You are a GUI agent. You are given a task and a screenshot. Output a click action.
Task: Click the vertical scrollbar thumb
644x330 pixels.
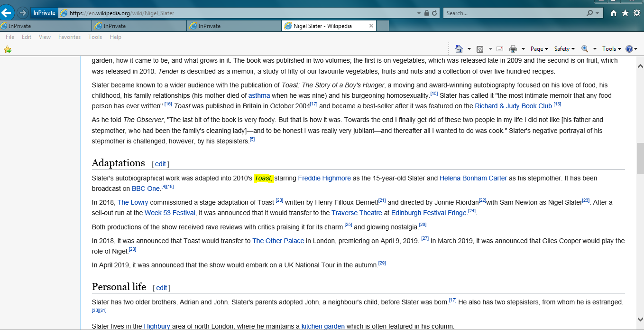click(x=640, y=158)
